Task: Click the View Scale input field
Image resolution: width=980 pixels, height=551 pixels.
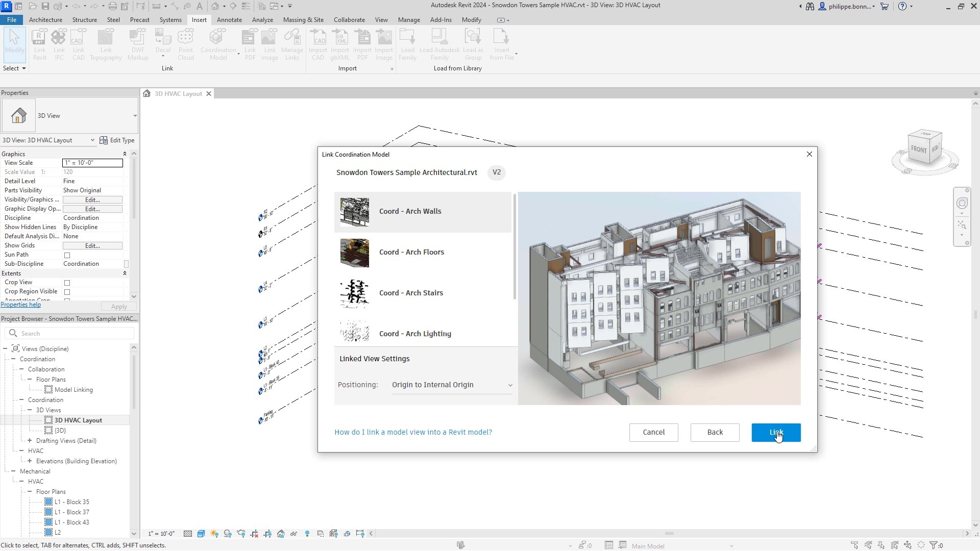Action: [x=92, y=163]
